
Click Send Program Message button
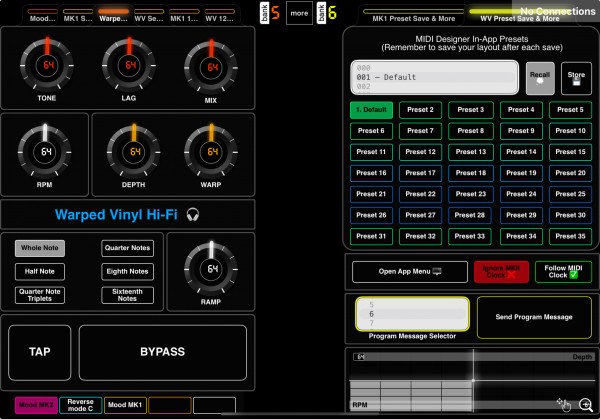pos(534,317)
